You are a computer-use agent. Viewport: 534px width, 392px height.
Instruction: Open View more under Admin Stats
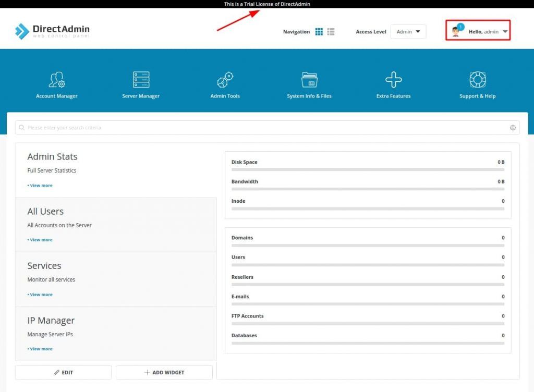point(40,186)
